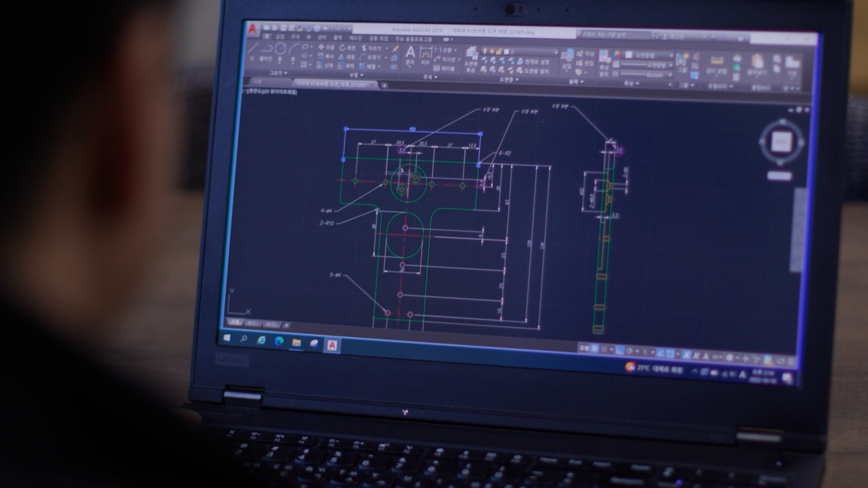Select the Polyline tool
Viewport: 868px width, 488px height.
tap(266, 50)
